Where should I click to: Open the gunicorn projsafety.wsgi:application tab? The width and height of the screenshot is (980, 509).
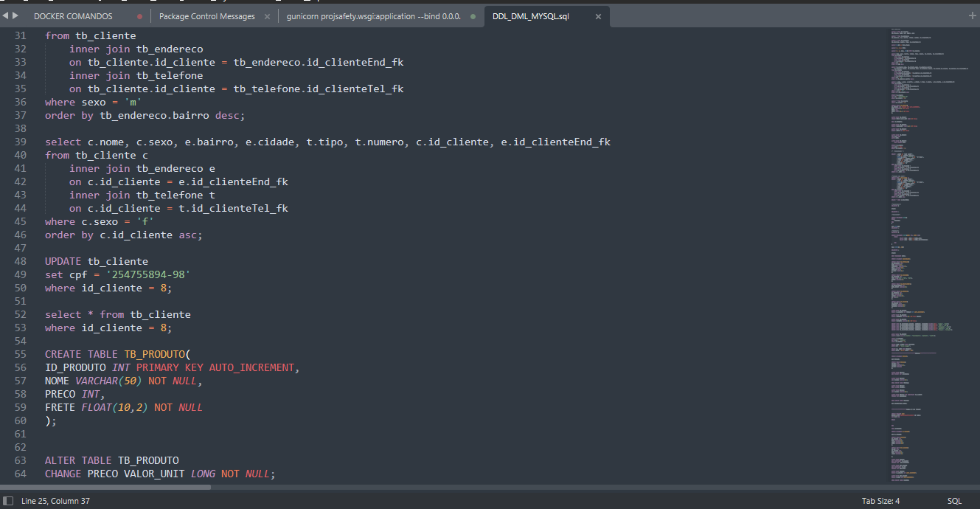pos(374,16)
